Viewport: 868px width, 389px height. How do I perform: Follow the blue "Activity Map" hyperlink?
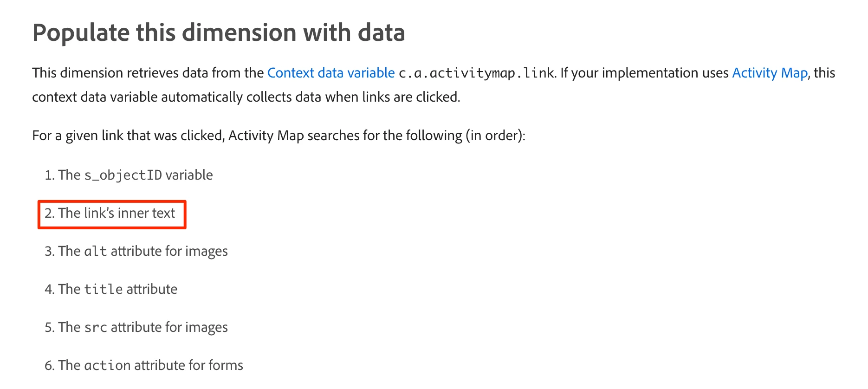770,73
